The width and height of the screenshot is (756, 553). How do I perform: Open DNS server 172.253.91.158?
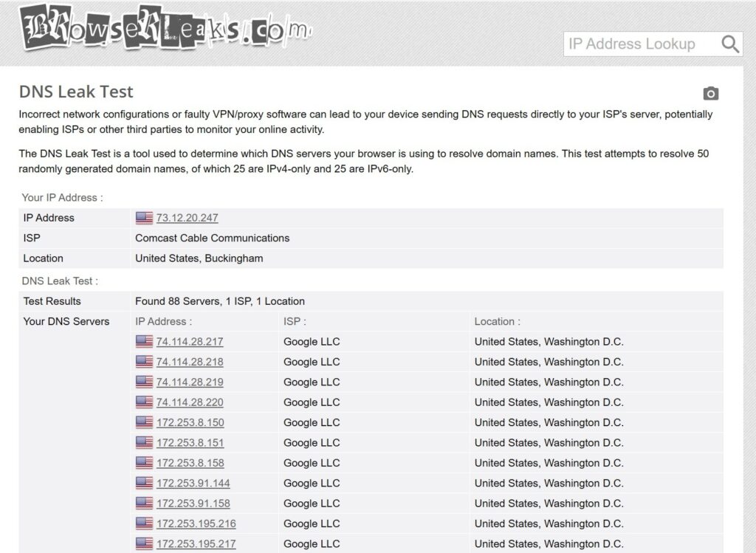(193, 504)
